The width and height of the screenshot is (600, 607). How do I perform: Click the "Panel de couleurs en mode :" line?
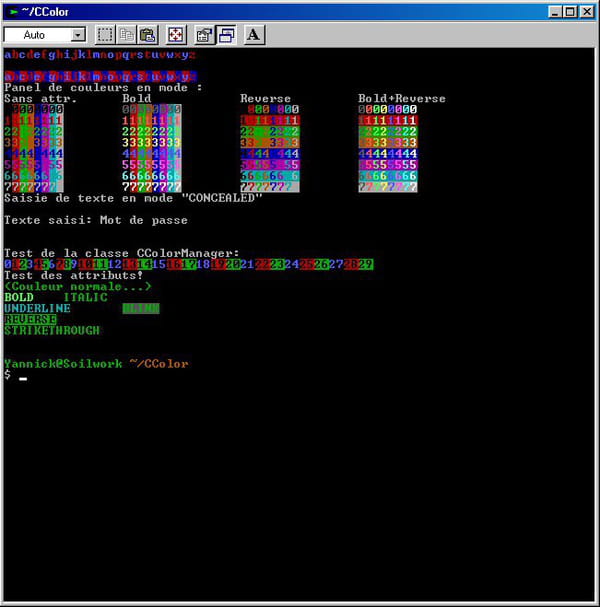tap(103, 87)
